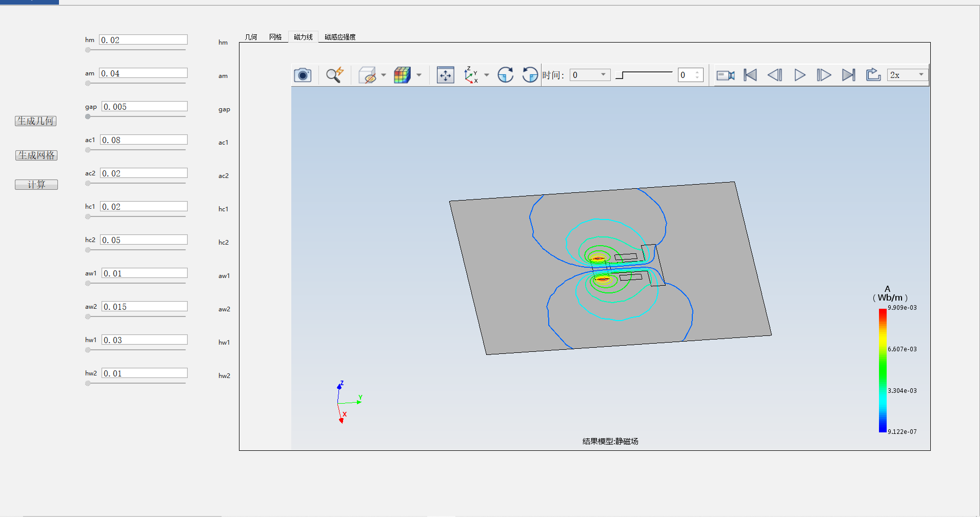Switch to the 几何 tab
This screenshot has width=980, height=517.
point(251,37)
